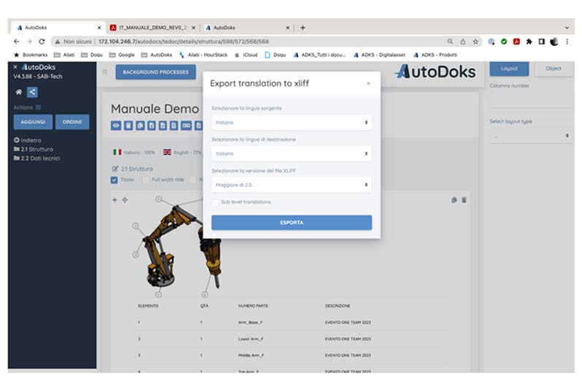The image size is (582, 392).
Task: Toggle the Full width title checkbox
Action: coord(145,180)
